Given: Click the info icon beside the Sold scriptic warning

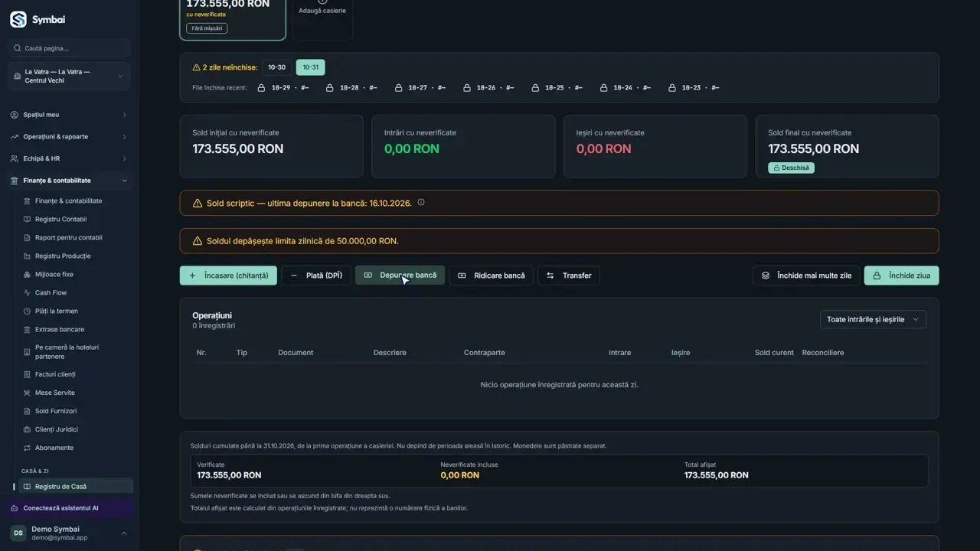Looking at the screenshot, I should pos(421,203).
